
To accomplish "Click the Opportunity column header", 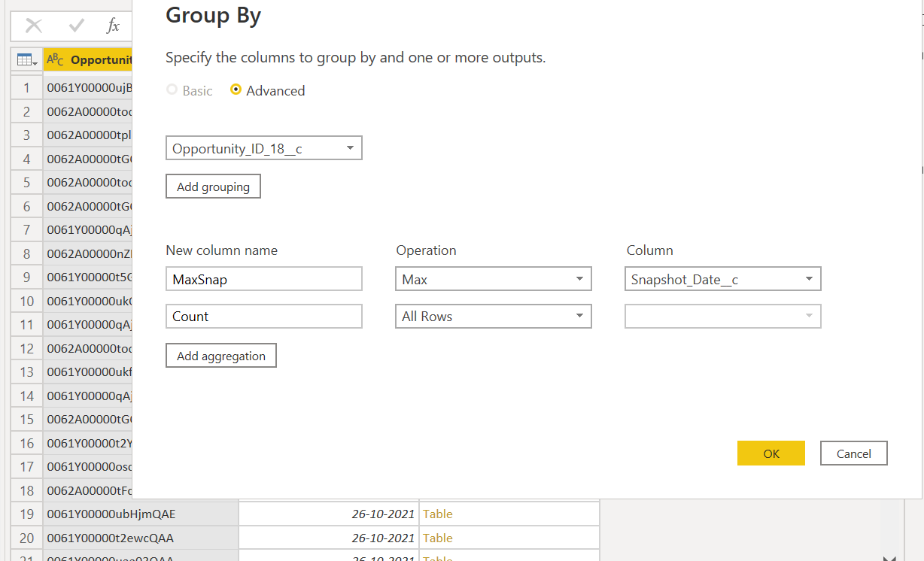I will point(88,59).
